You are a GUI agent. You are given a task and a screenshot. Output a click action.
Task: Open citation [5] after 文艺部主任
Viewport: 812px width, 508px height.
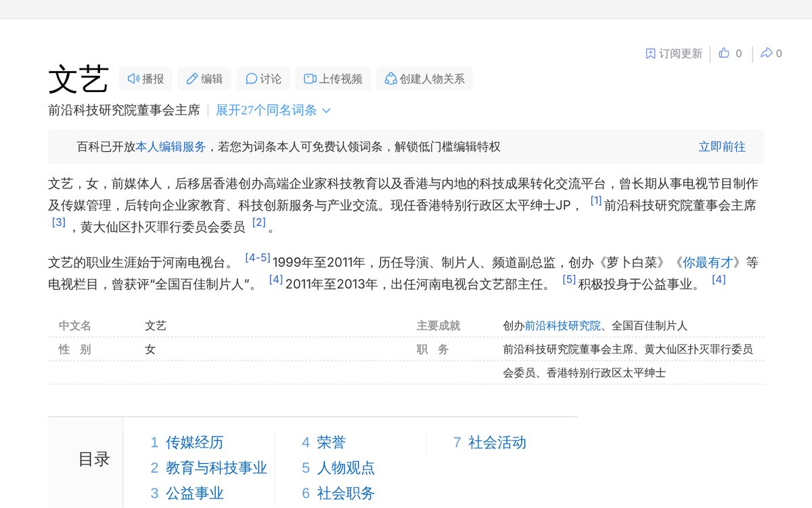[x=569, y=279]
